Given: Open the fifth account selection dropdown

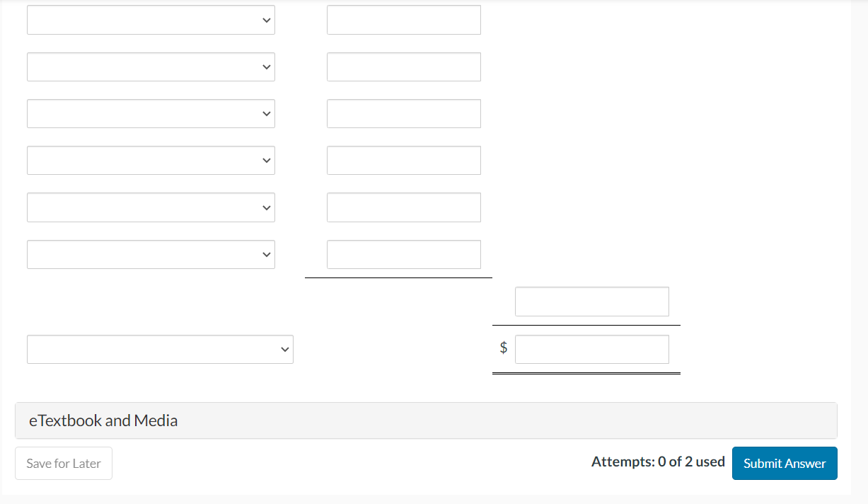Looking at the screenshot, I should pos(151,207).
